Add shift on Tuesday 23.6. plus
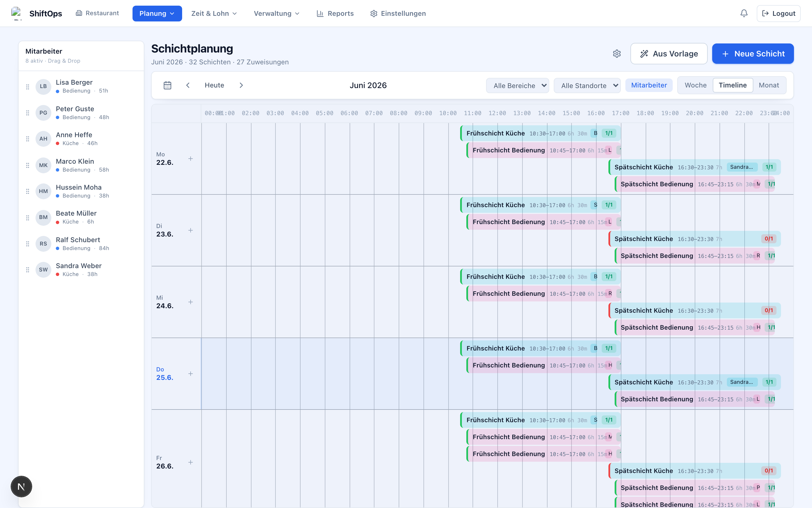 click(191, 230)
